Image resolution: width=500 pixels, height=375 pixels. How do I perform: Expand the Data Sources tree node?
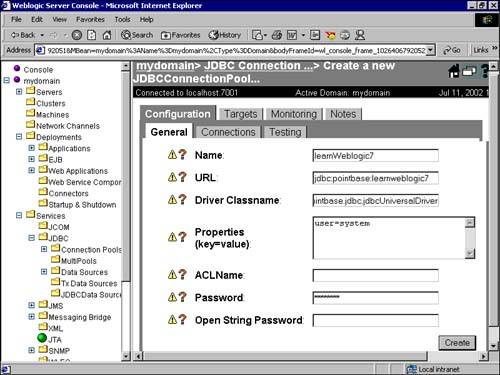(x=44, y=272)
